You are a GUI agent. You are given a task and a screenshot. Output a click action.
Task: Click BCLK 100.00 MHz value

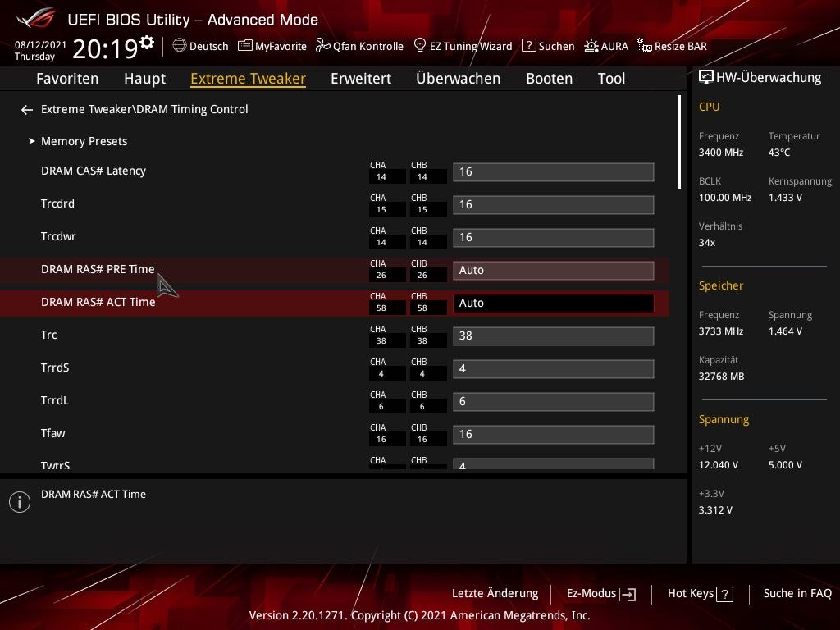click(725, 197)
